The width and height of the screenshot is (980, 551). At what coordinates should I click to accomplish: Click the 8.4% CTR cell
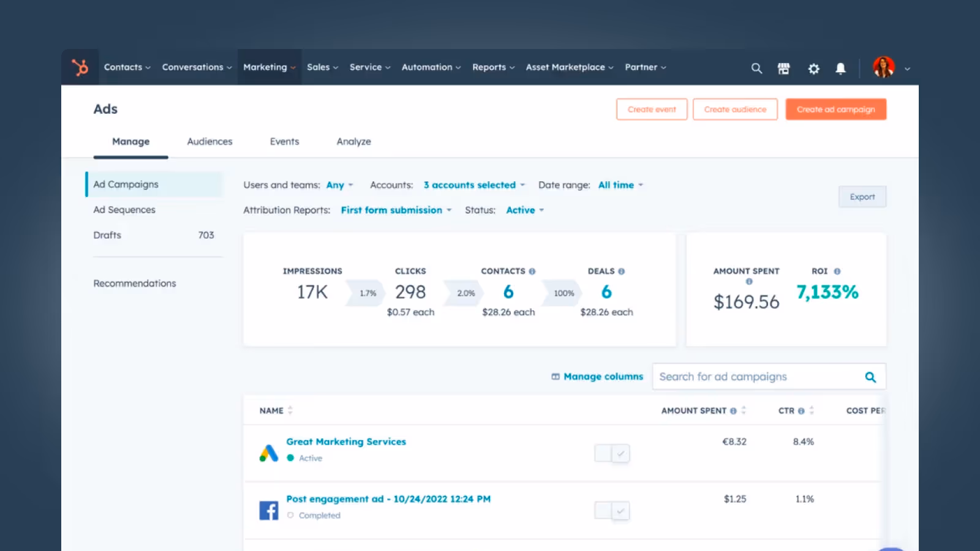click(x=804, y=441)
